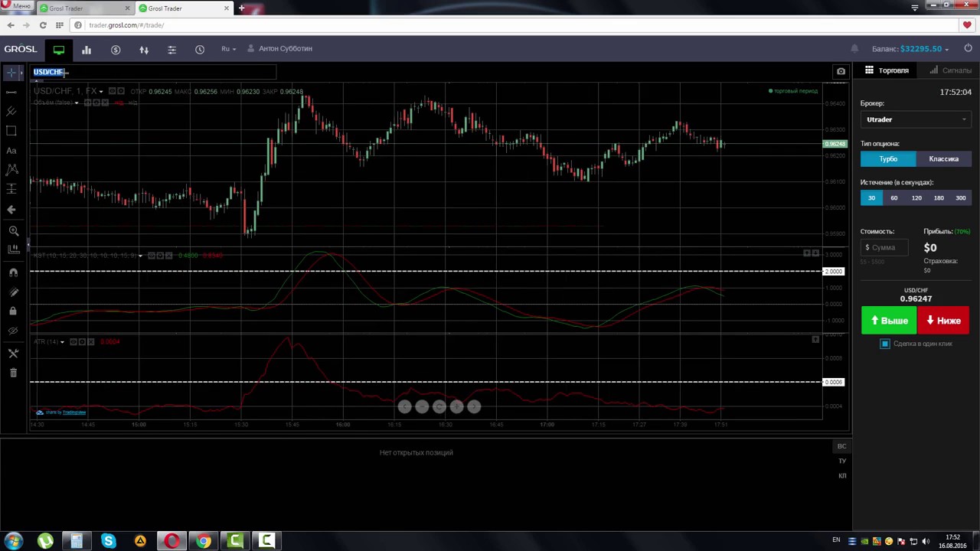Open the trading terminal monitor icon
This screenshot has width=980, height=551.
coord(58,50)
